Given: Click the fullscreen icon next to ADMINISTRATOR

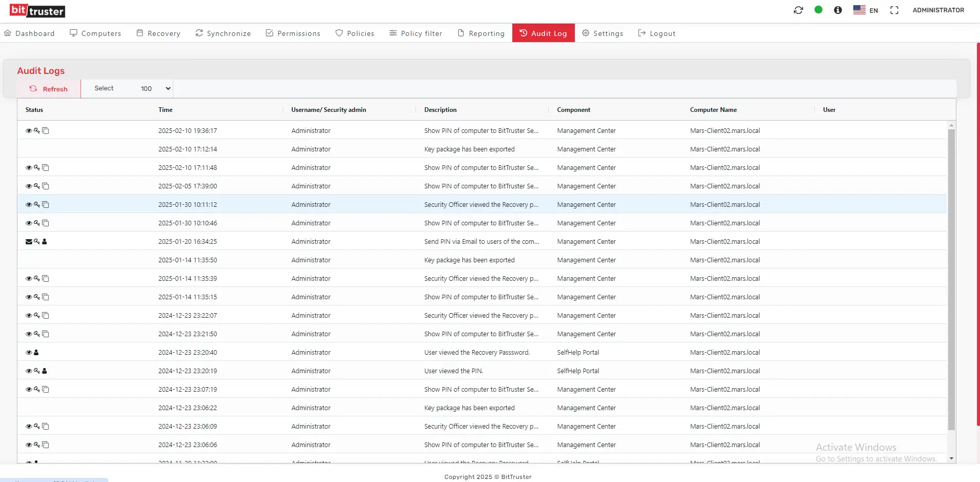Looking at the screenshot, I should click(x=895, y=10).
